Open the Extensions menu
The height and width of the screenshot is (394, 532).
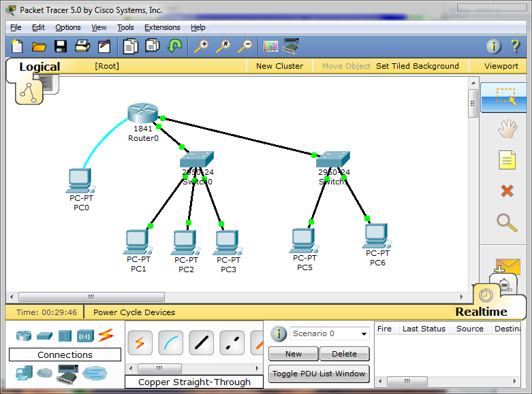coord(162,27)
